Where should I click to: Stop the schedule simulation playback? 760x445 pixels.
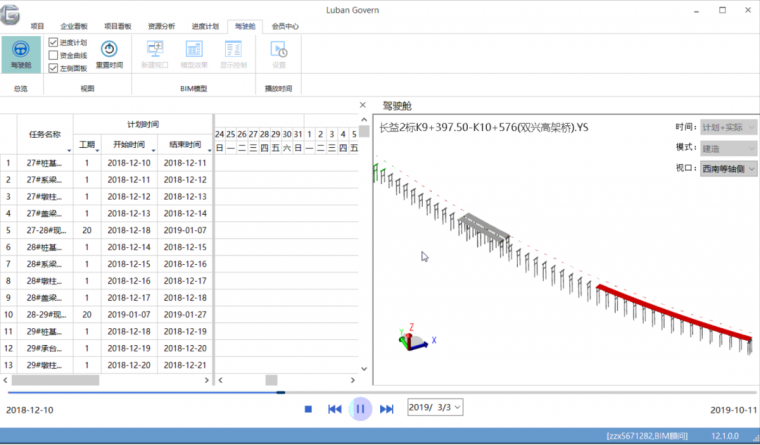point(309,409)
